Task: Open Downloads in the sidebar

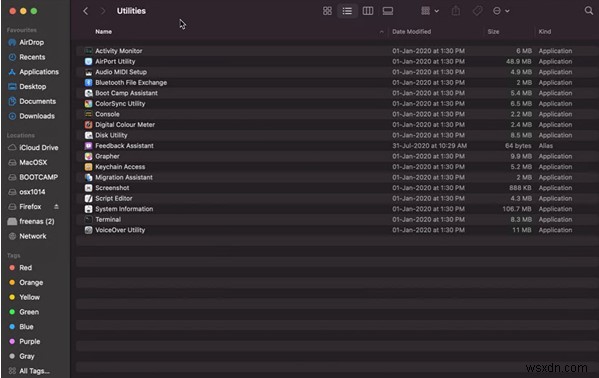Action: pos(37,116)
